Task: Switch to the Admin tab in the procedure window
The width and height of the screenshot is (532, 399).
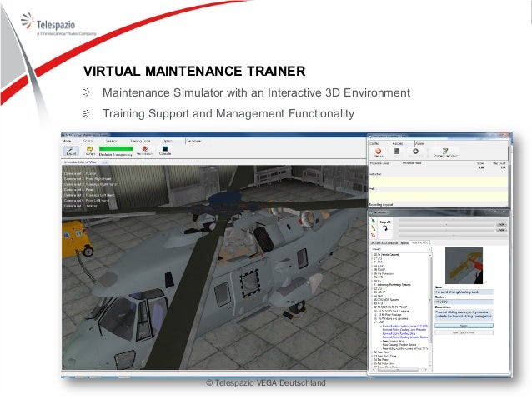Action: (420, 144)
